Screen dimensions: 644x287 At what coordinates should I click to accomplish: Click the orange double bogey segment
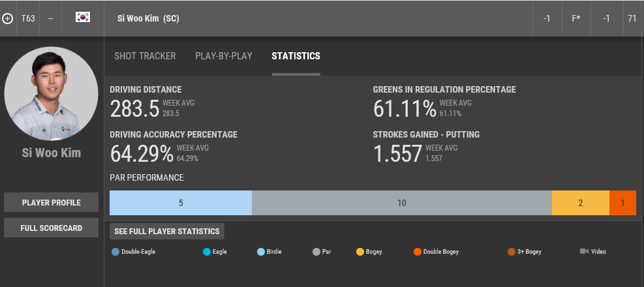[x=622, y=203]
